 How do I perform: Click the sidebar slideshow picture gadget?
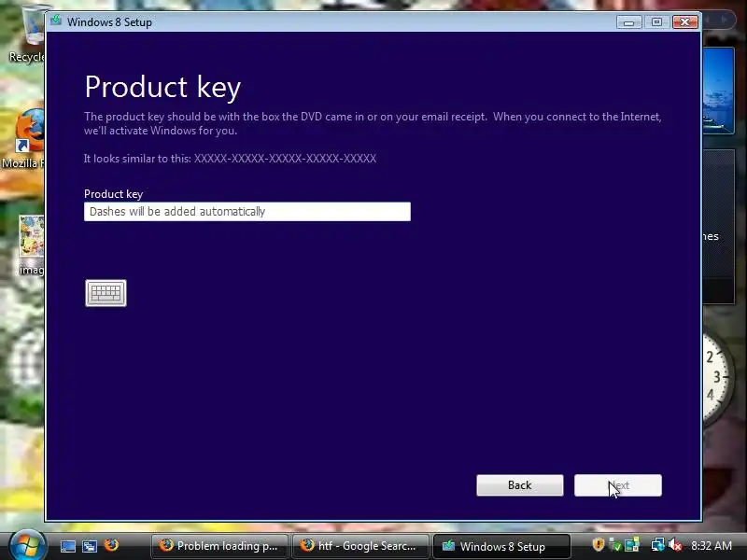tap(718, 91)
